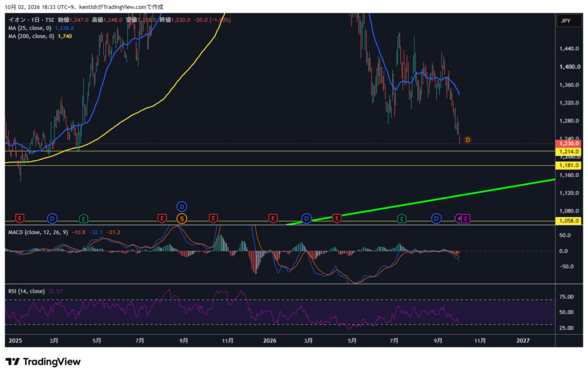Click the 終値 1,230.0 close value
The image size is (588, 376).
(x=175, y=20)
